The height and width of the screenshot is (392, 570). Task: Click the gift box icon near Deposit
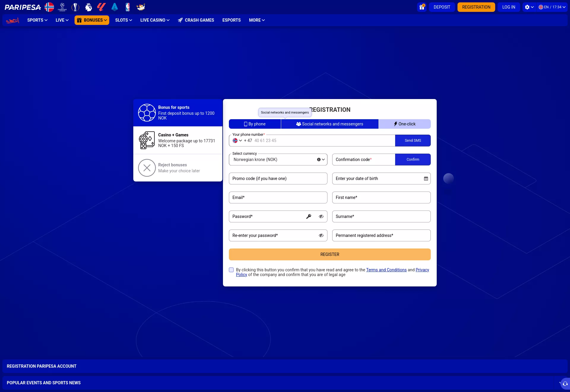(422, 7)
